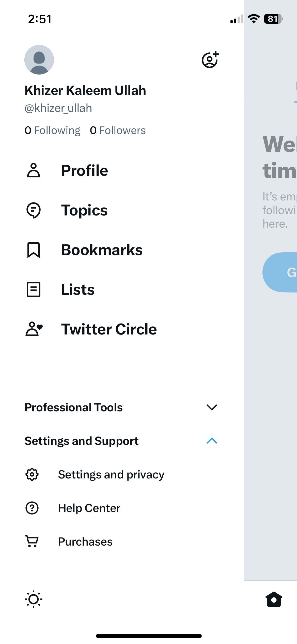Click the Twitter Circle heart-person icon

pyautogui.click(x=34, y=329)
